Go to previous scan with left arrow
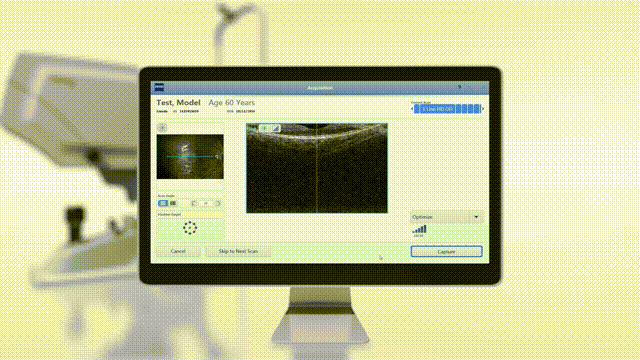This screenshot has height=360, width=640. [412, 109]
